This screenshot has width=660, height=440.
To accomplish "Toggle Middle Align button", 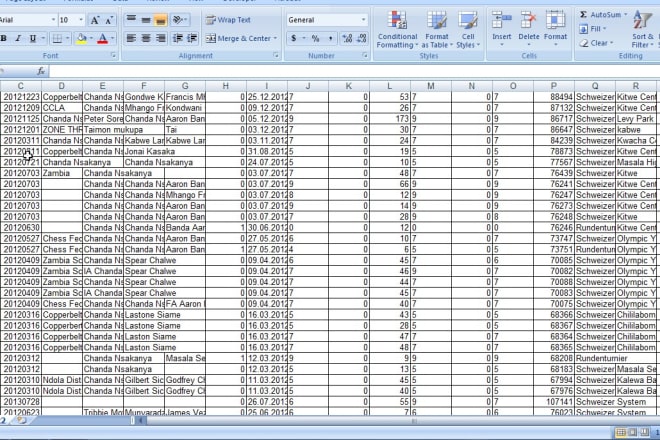I will [x=146, y=20].
